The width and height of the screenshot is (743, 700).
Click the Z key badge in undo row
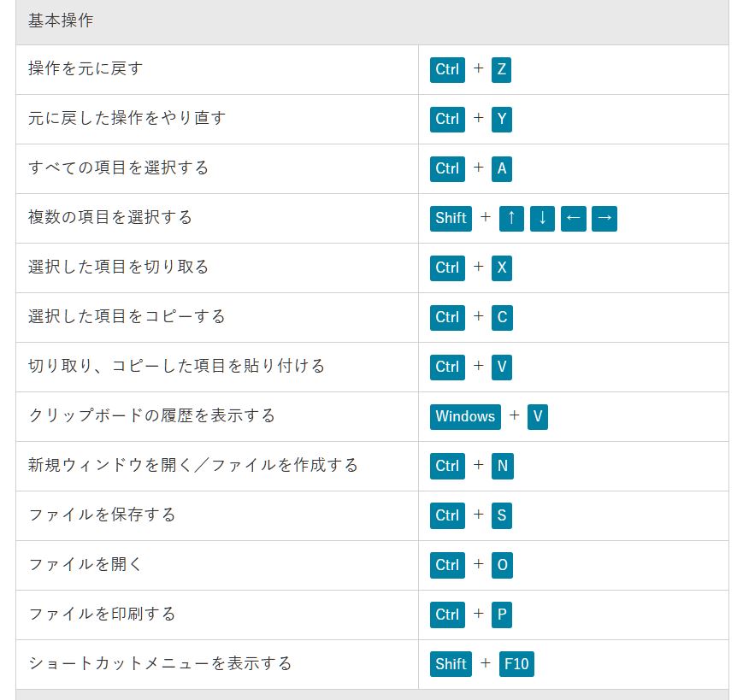point(501,69)
